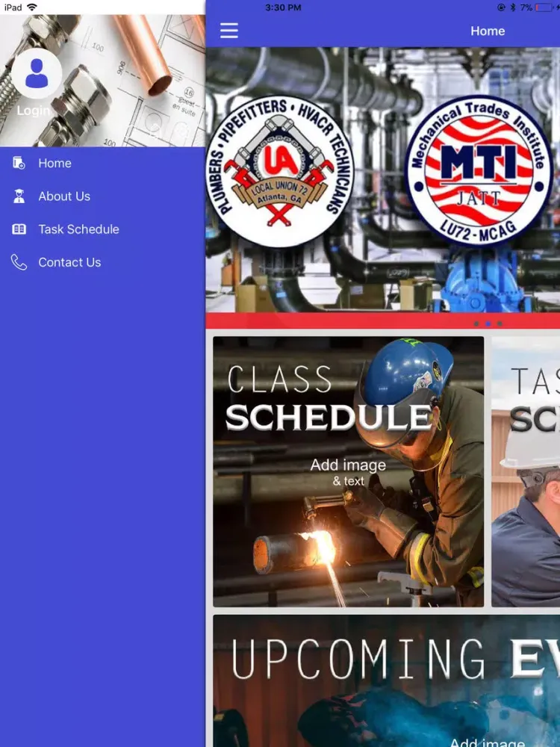Tap the hamburger menu icon

click(229, 31)
